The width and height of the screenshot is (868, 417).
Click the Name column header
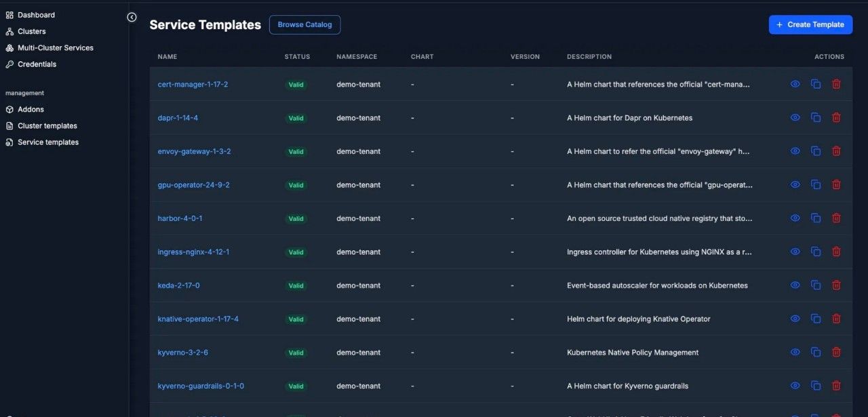[167, 57]
